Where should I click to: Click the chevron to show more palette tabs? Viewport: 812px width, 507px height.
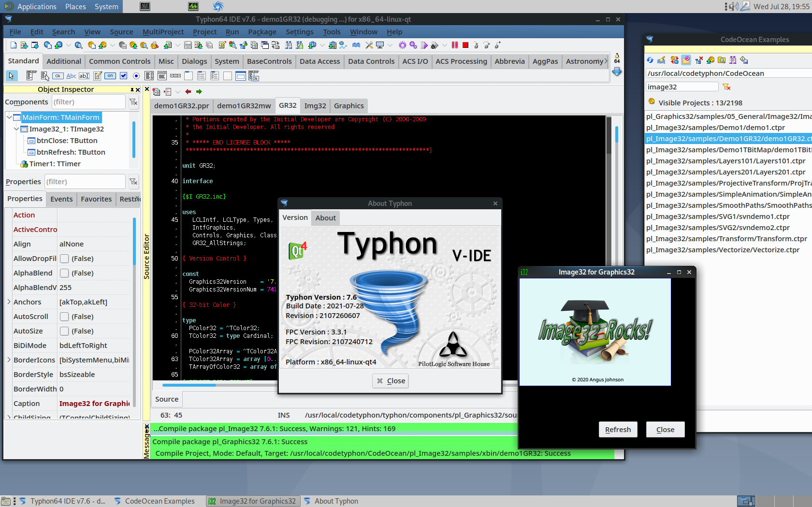[x=606, y=61]
